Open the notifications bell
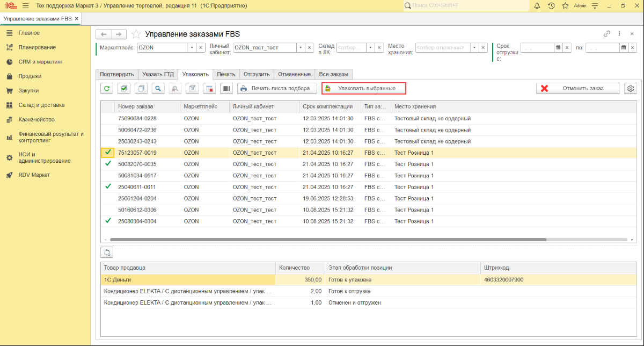644x346 pixels. (537, 5)
